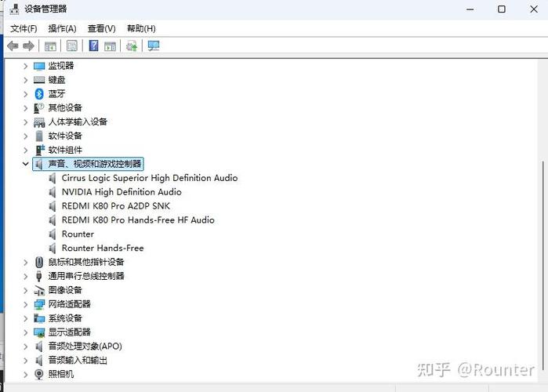Click the action pane toolbar icon

[110, 46]
